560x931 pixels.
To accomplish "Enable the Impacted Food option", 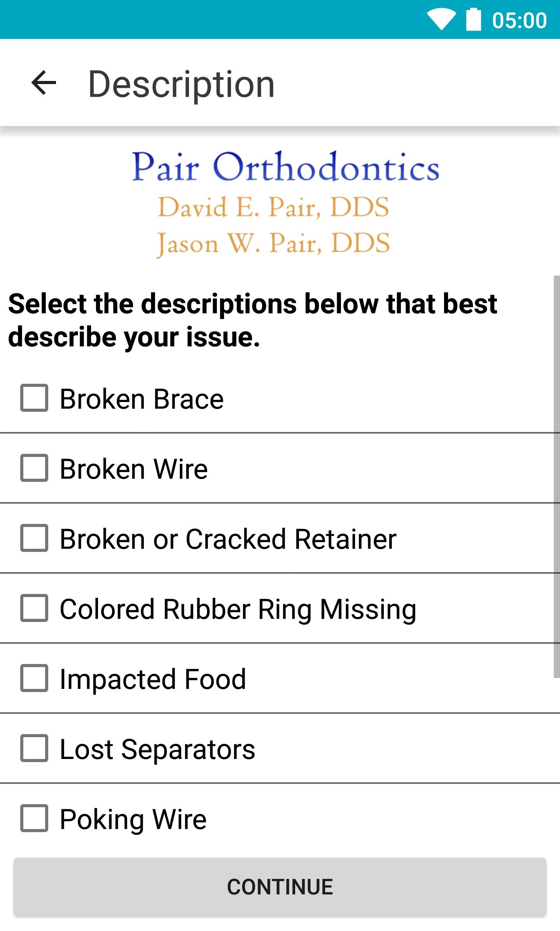I will (35, 680).
